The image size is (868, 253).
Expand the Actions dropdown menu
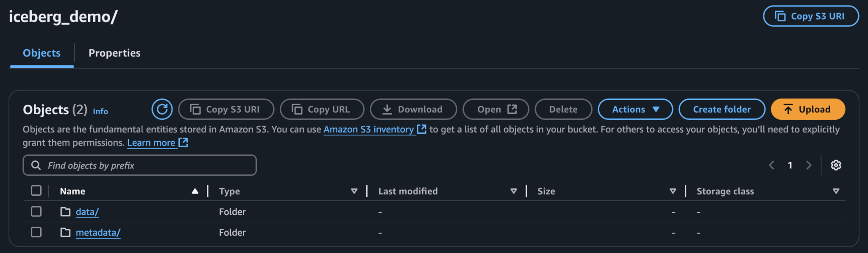635,110
